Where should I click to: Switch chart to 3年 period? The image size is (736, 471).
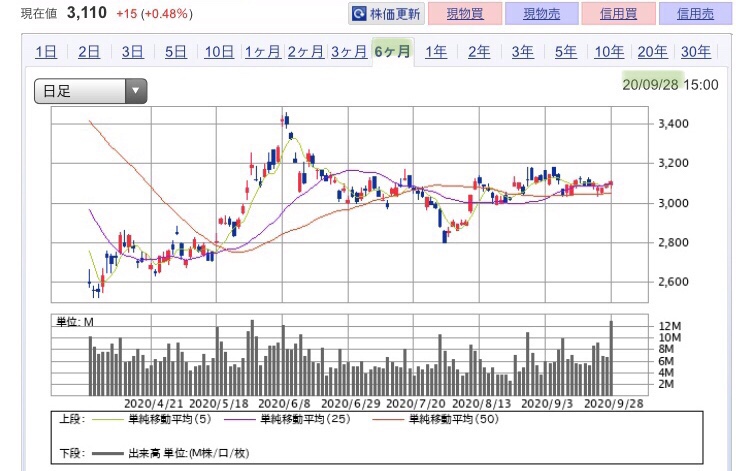tap(522, 52)
